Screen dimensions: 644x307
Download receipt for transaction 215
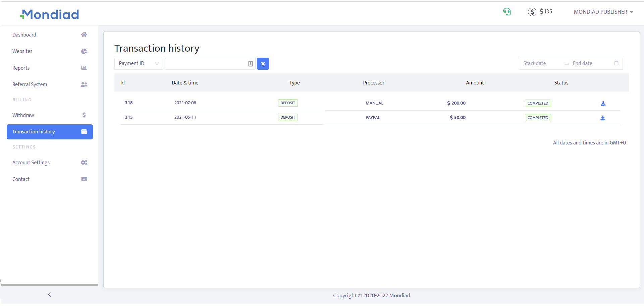602,118
